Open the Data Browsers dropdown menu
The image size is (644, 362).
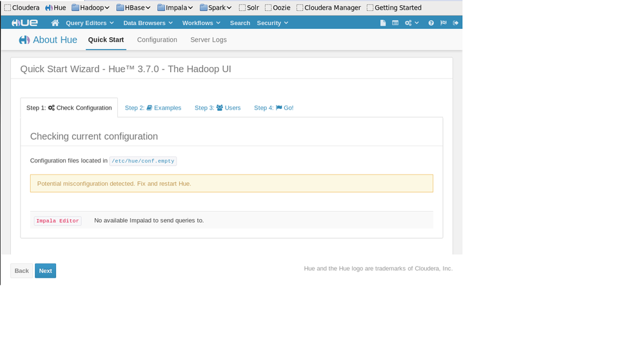click(148, 23)
